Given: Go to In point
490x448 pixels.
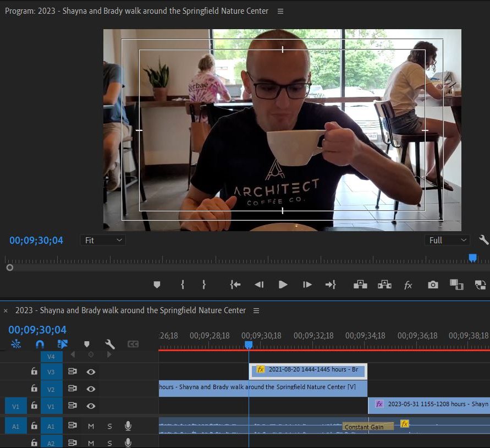Looking at the screenshot, I should point(235,285).
